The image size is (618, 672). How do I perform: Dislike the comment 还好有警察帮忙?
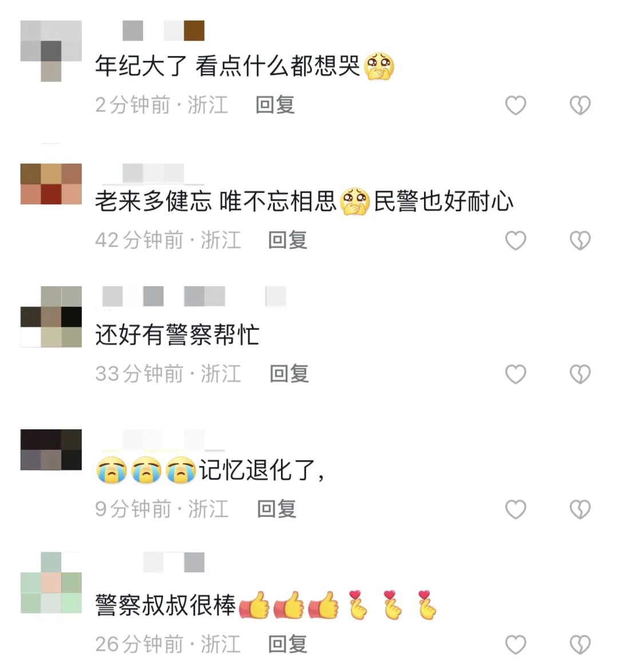click(580, 374)
